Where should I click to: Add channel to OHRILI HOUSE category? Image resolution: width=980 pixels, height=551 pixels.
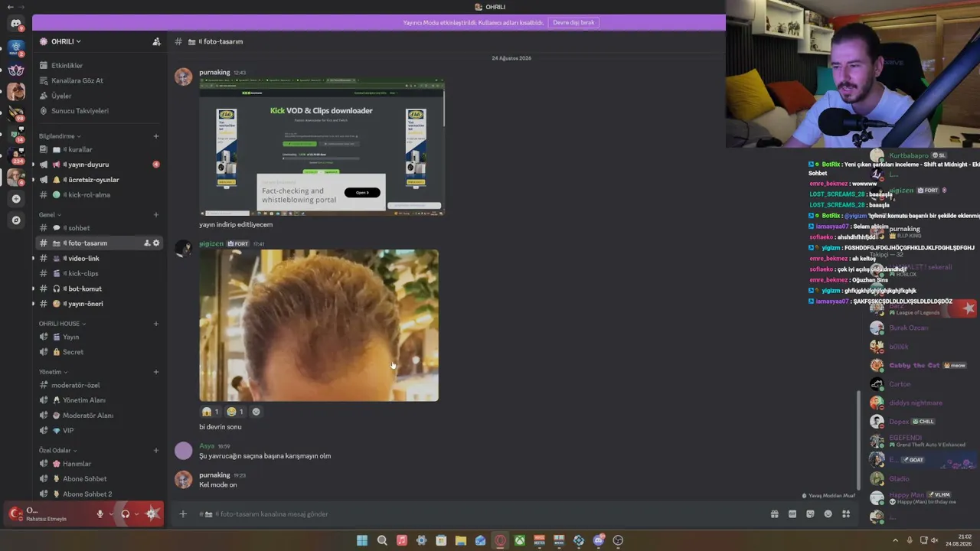coord(156,324)
